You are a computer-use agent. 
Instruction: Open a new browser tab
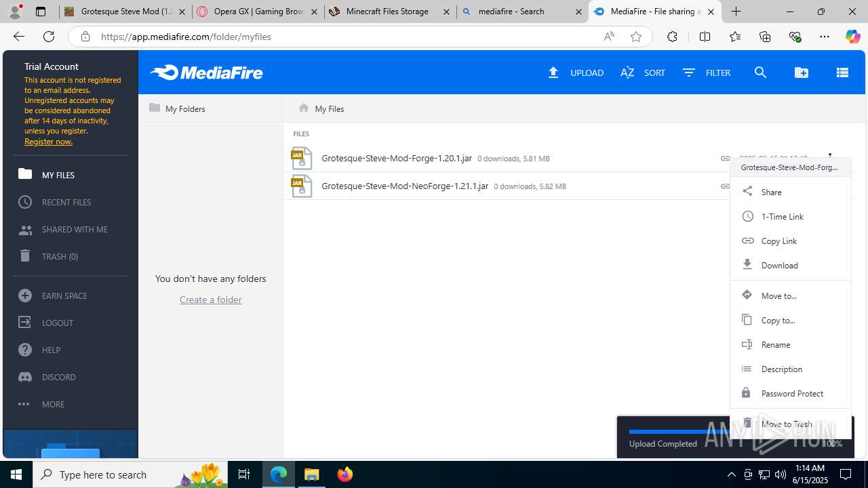click(x=736, y=12)
